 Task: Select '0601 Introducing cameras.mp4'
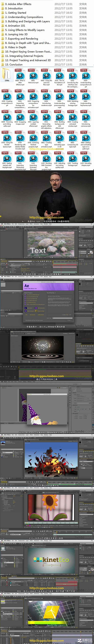tap(86, 119)
